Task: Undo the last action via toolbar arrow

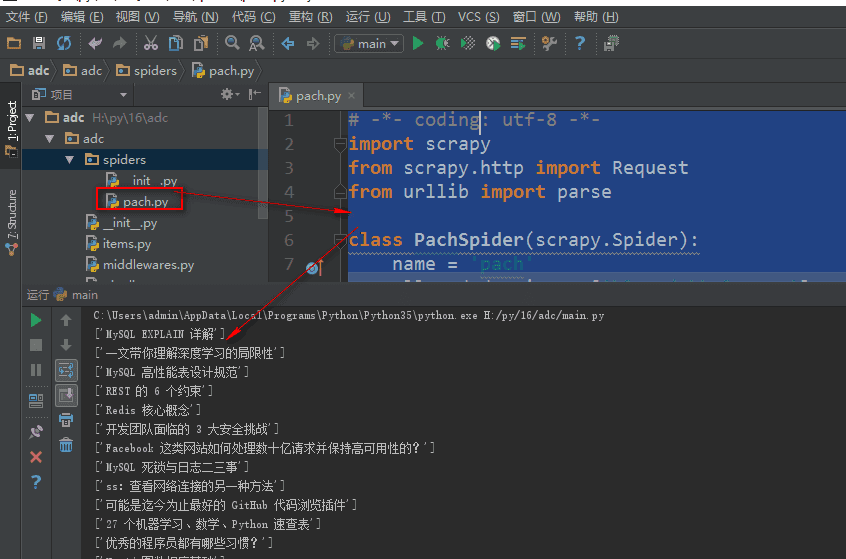Action: [x=95, y=43]
